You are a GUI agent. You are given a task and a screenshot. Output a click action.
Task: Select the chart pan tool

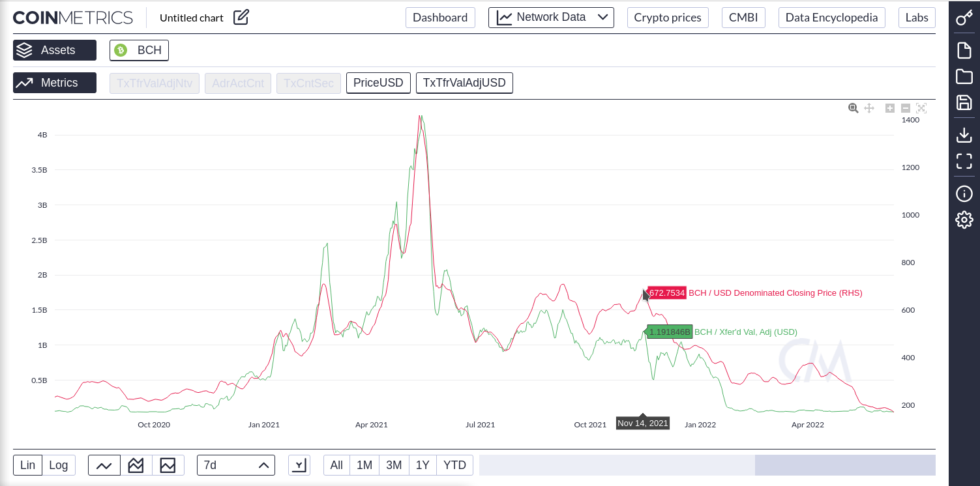click(869, 108)
